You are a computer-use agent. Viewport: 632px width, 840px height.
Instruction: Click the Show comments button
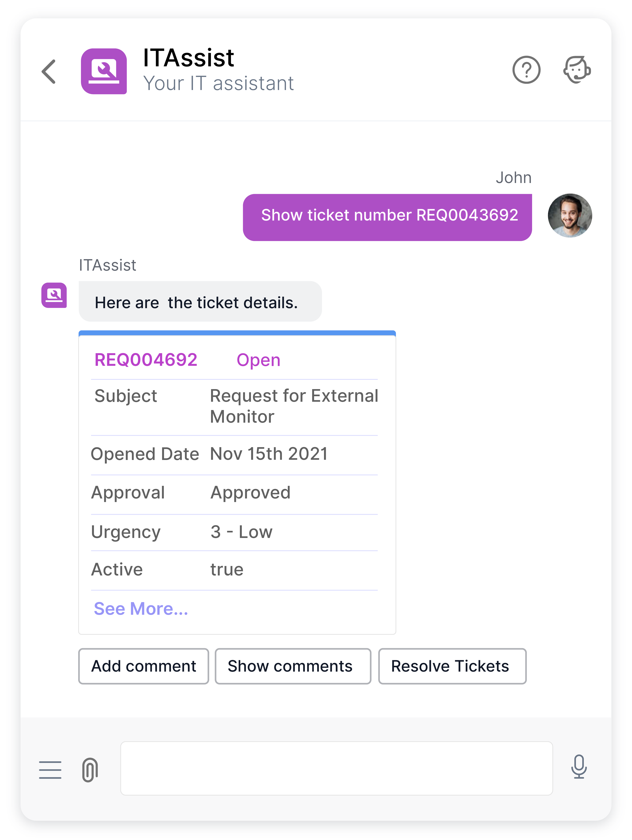pyautogui.click(x=293, y=666)
